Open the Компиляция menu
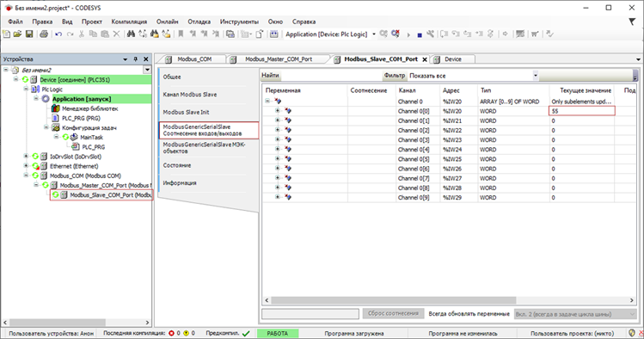The height and width of the screenshot is (339, 644). click(x=129, y=22)
